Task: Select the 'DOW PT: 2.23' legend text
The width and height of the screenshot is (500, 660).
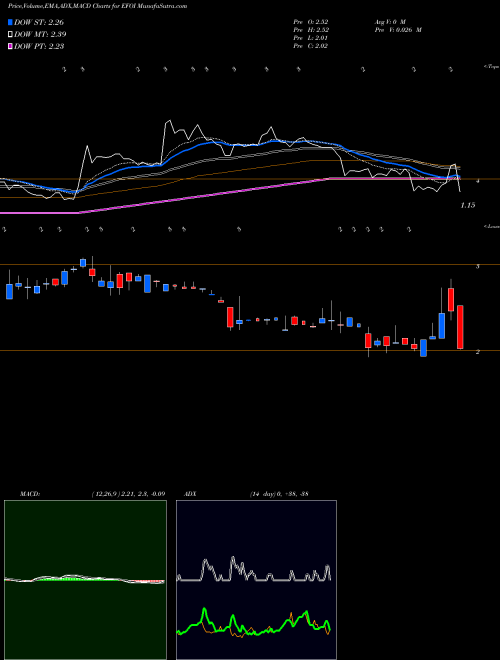Action: coord(39,47)
